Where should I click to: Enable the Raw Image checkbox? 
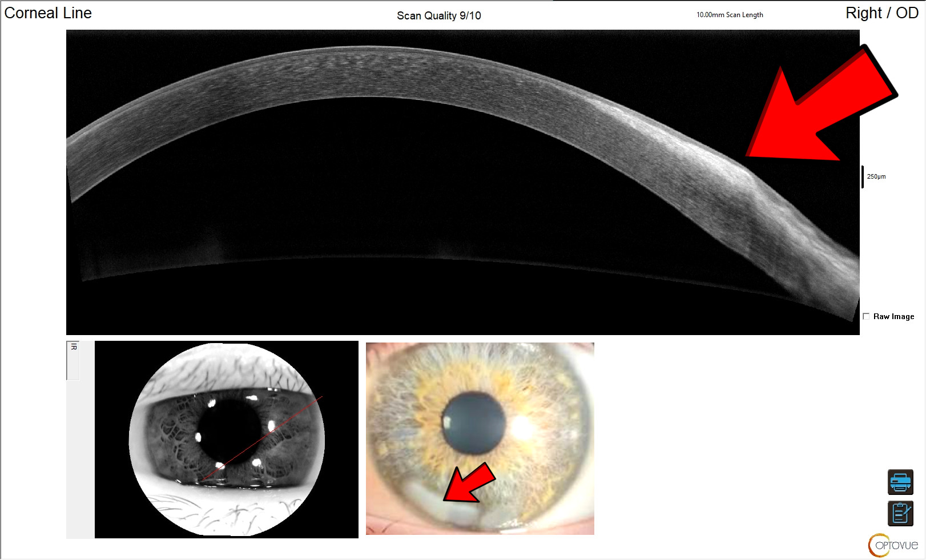[x=866, y=316]
